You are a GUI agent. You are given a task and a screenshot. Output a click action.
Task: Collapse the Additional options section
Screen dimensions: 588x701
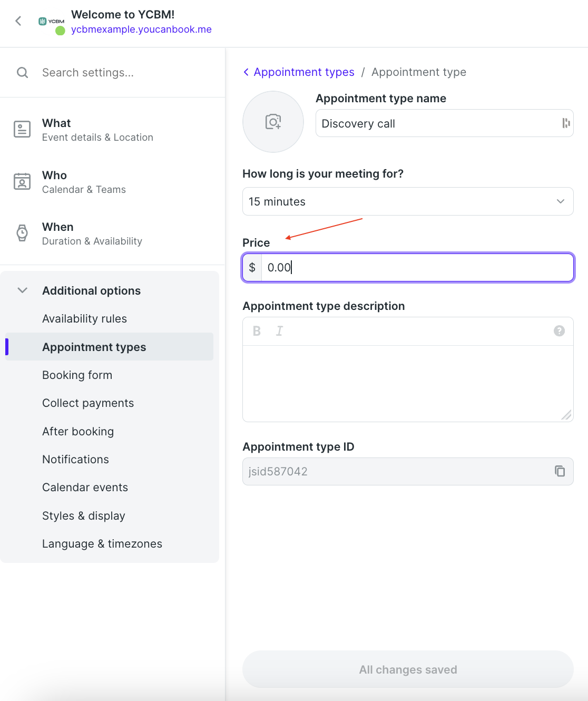click(x=22, y=290)
